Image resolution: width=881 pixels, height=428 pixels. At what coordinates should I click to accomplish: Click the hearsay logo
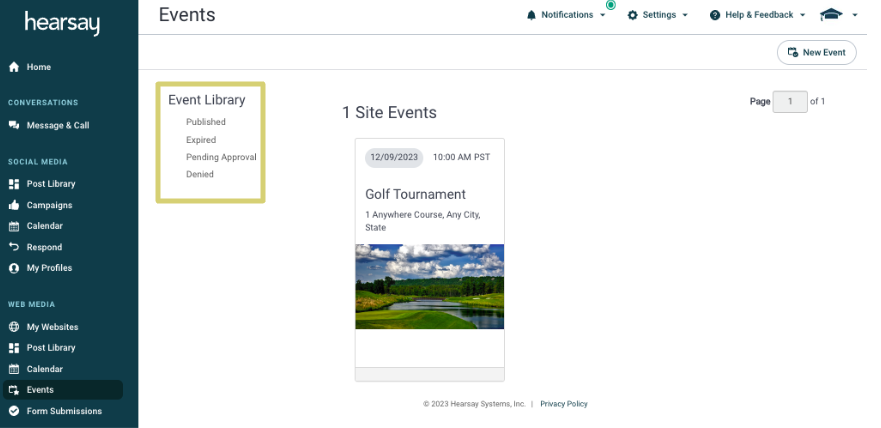click(62, 23)
